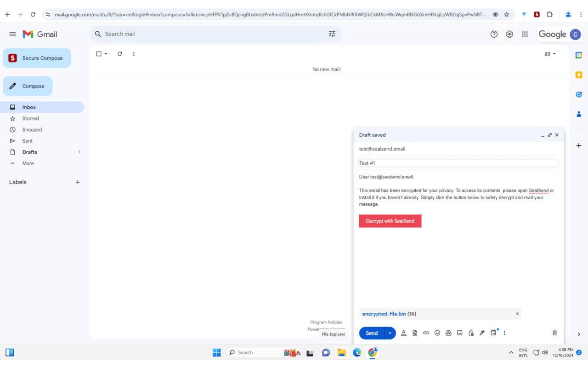Open the Sent mailbox

[28, 141]
